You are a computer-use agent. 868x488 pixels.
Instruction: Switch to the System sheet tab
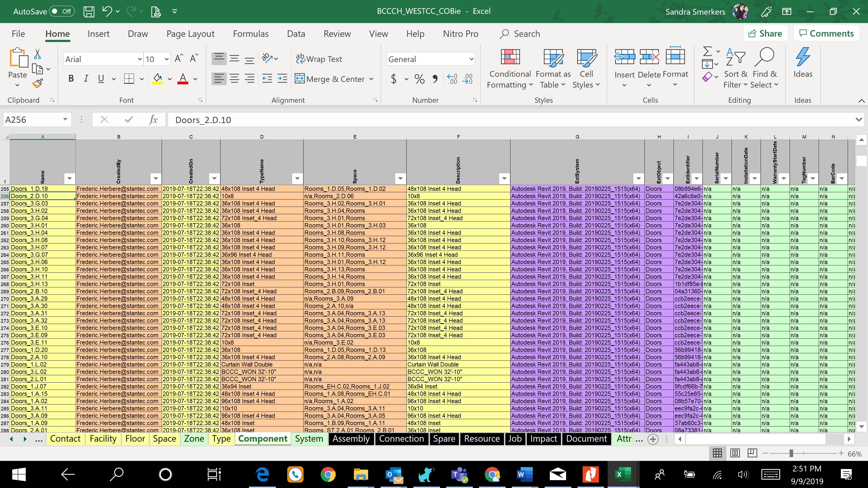point(309,438)
